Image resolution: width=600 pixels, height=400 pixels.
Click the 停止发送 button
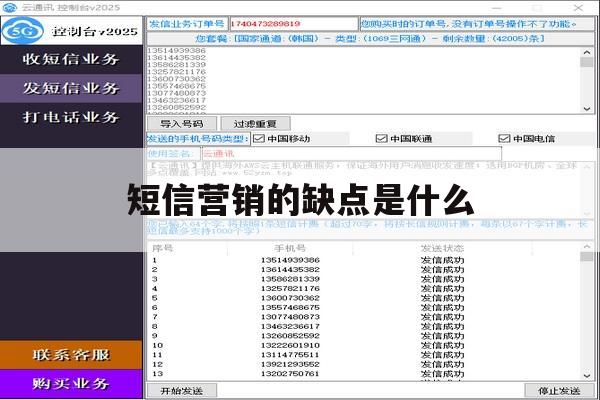tap(559, 391)
